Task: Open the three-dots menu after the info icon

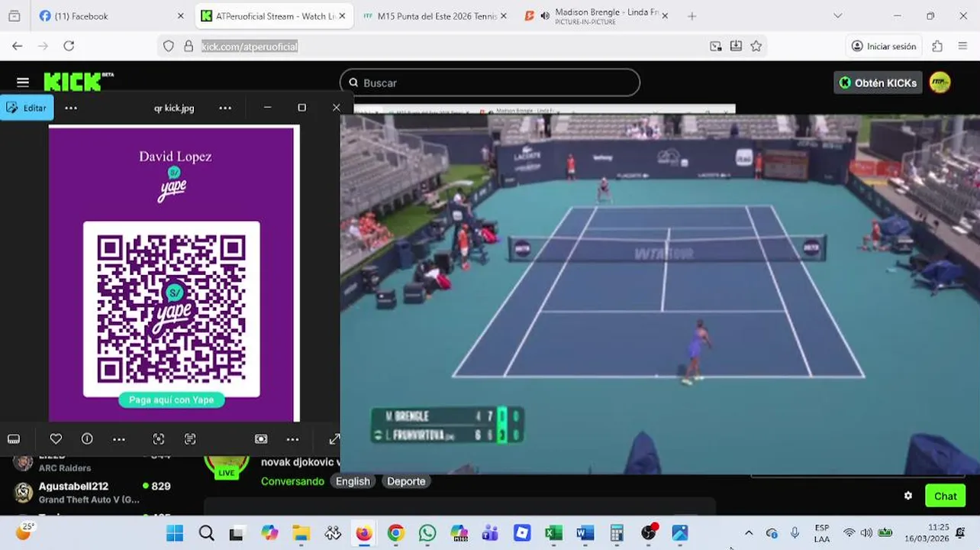Action: pos(119,439)
